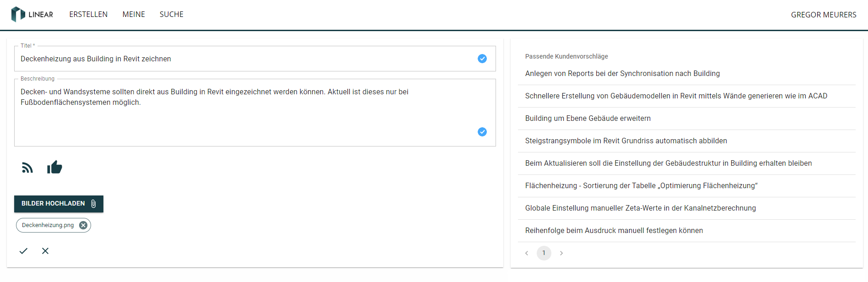This screenshot has height=282, width=868.
Task: Click into the Titel input field
Action: coord(243,59)
